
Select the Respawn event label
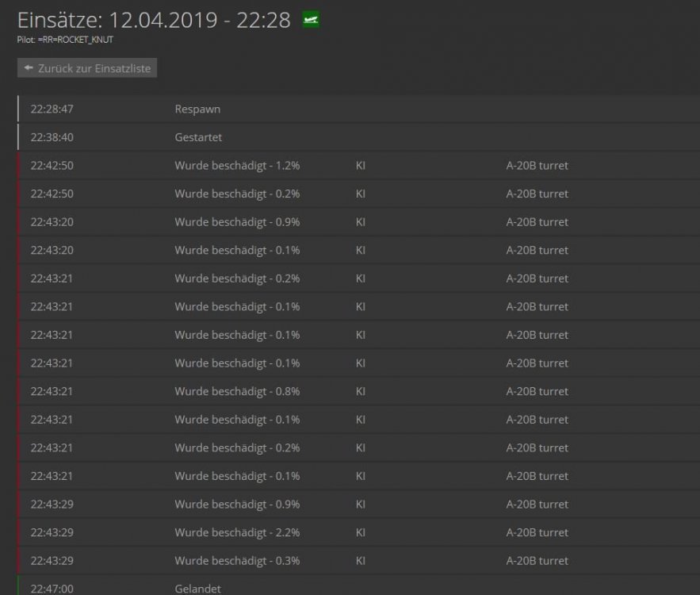point(197,109)
